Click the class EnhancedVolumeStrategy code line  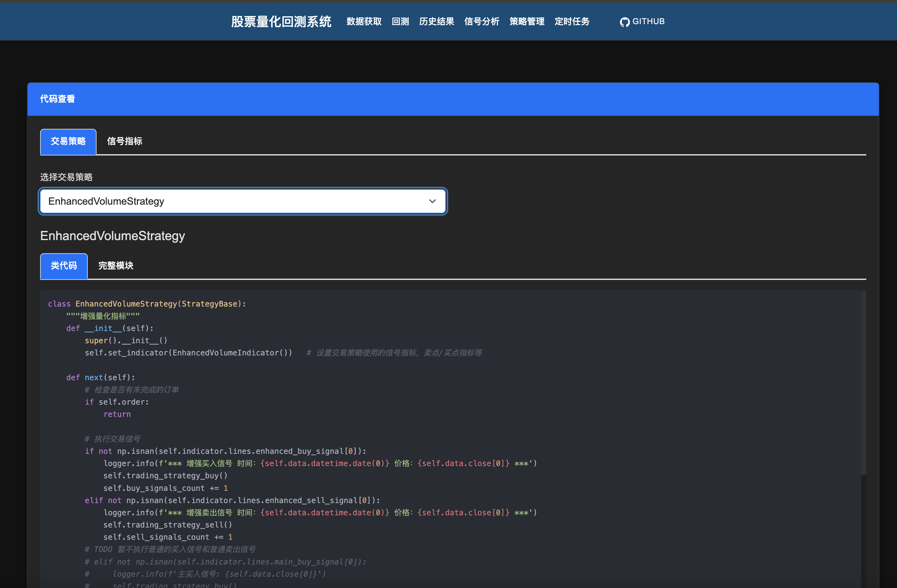(x=147, y=304)
